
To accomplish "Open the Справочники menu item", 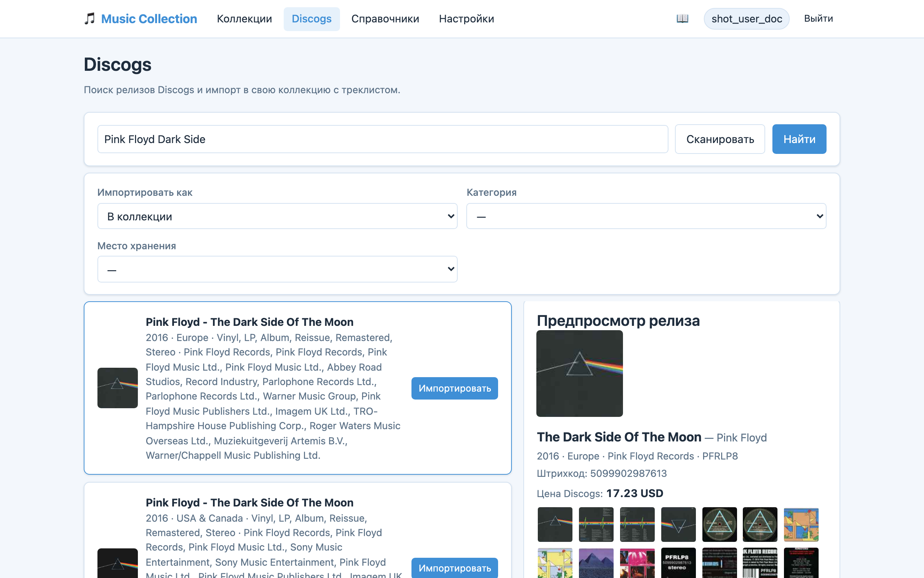I will click(x=385, y=18).
